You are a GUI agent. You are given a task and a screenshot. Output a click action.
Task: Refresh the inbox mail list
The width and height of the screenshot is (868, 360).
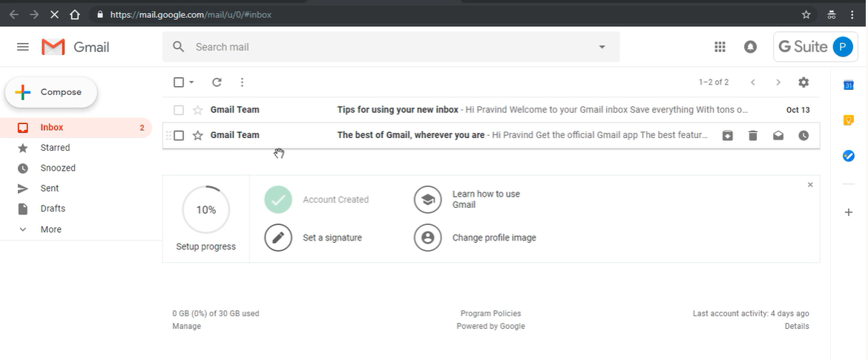pos(217,82)
